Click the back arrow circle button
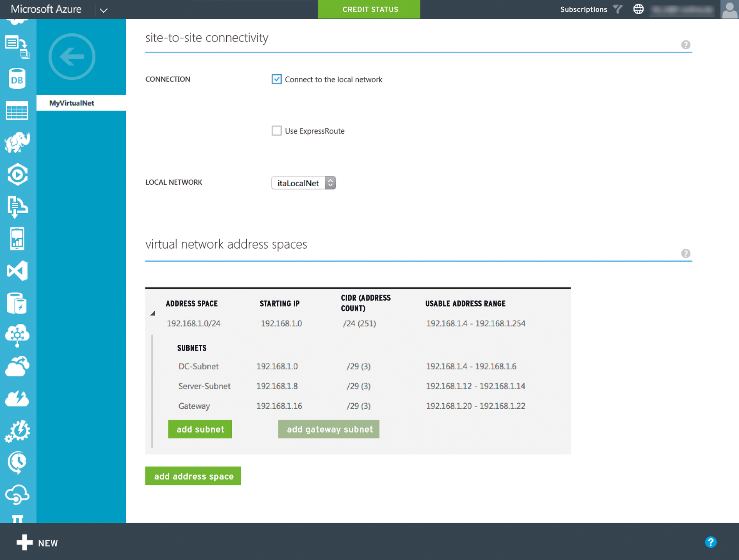This screenshot has width=739, height=560. click(x=72, y=57)
